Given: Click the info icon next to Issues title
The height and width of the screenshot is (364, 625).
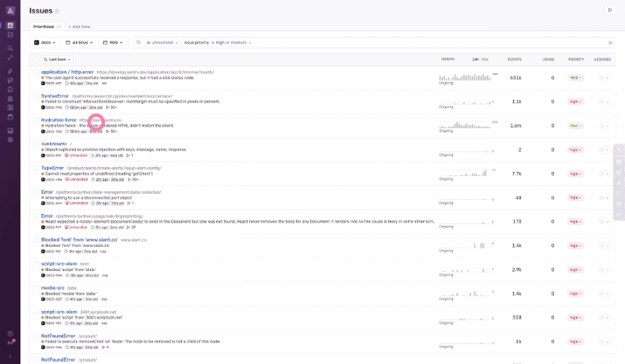Looking at the screenshot, I should click(x=57, y=11).
